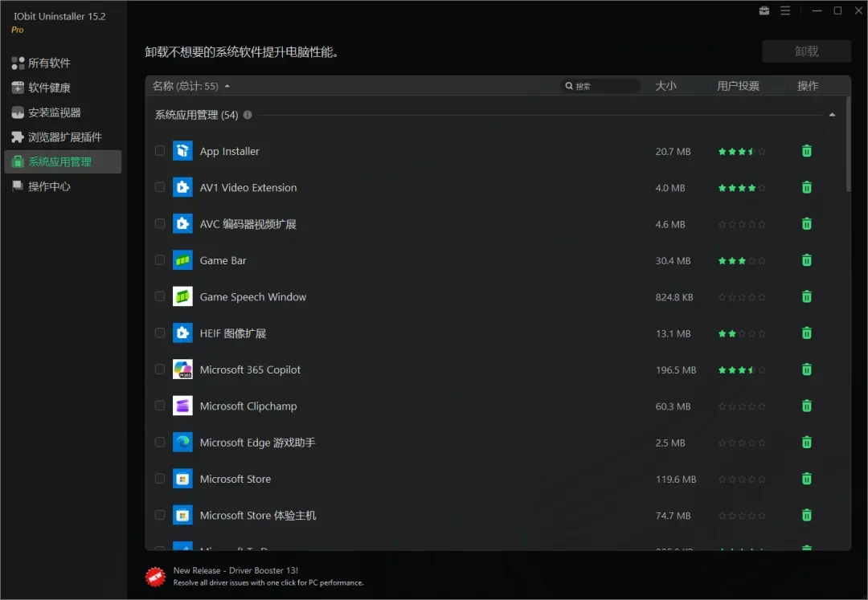The image size is (868, 600).
Task: Click the trash icon for Game Speech Window
Action: [807, 297]
